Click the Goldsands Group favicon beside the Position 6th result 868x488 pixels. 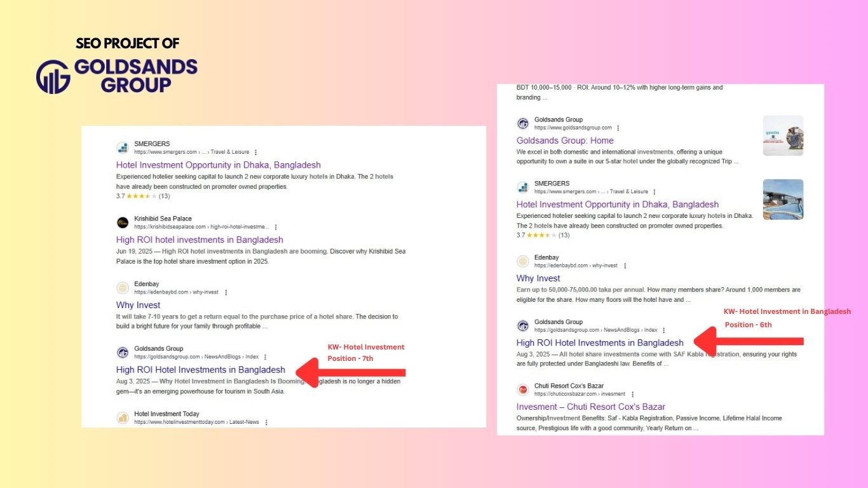[x=523, y=326]
